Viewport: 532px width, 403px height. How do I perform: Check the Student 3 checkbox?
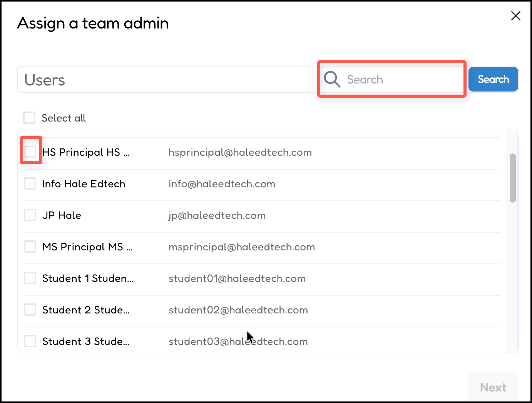click(30, 341)
